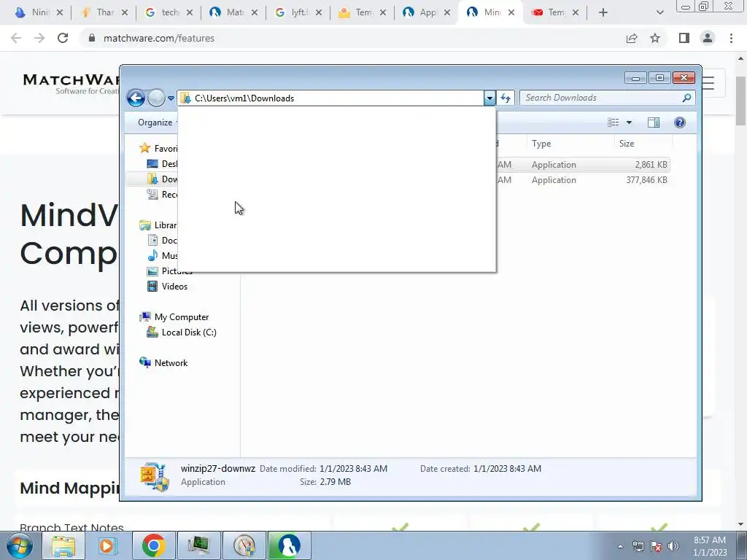Click the search magnifier in Explorer
Viewport: 747px width, 560px height.
point(686,98)
